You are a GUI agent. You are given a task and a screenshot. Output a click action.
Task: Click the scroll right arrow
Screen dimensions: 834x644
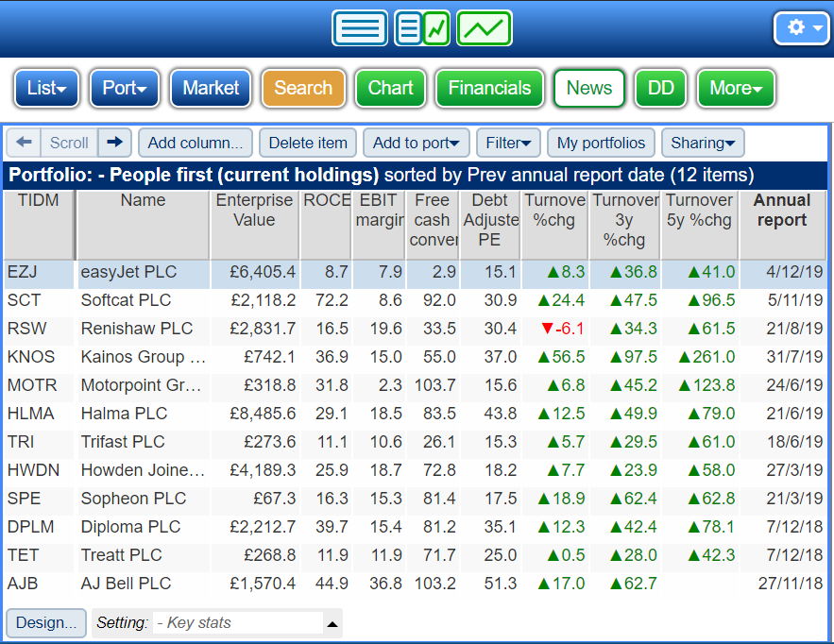[114, 143]
